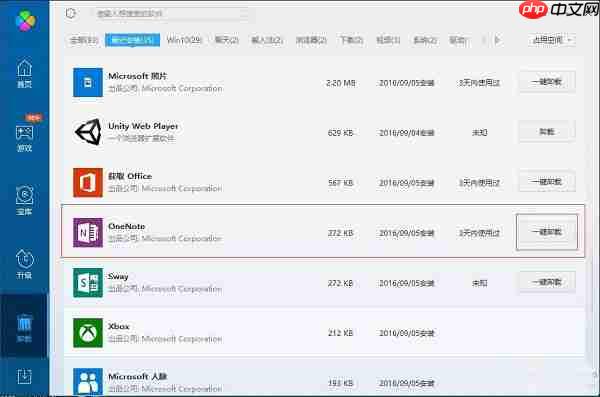Image resolution: width=600 pixels, height=397 pixels.
Task: Click the 629 KB size value
Action: click(341, 133)
